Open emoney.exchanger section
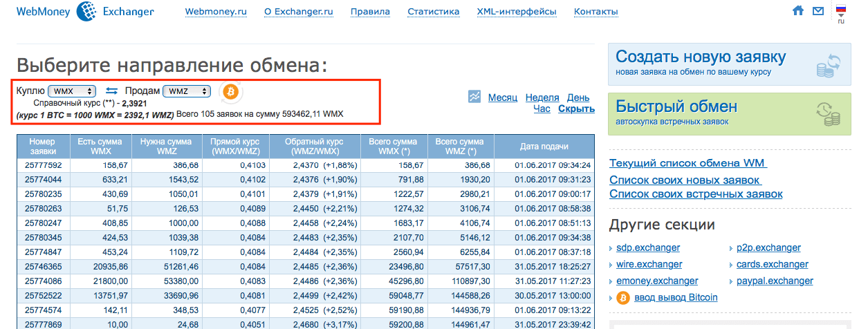Screen dimensions: 868x329 pos(657,281)
